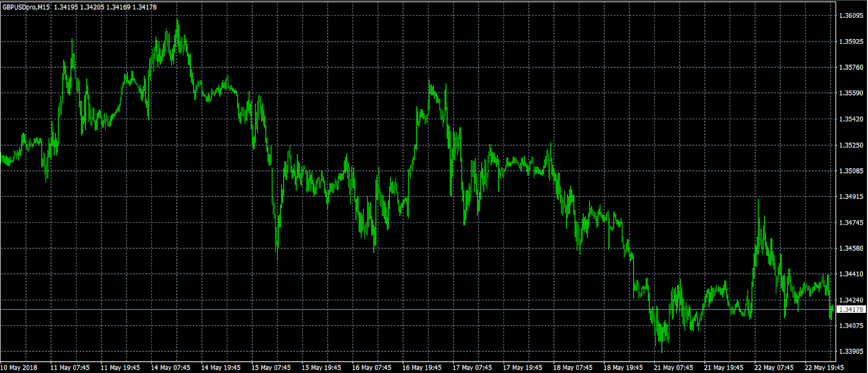This screenshot has height=373, width=868.
Task: Click the 18 May 07:45 time label
Action: tap(573, 368)
